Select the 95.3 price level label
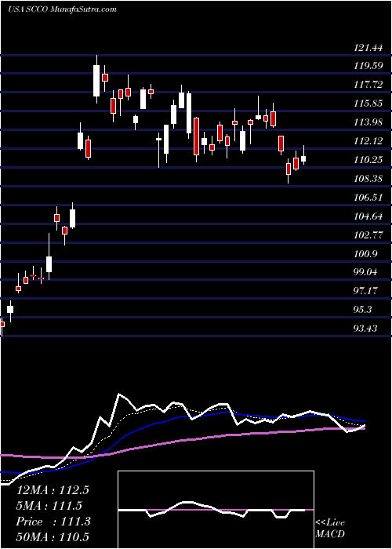 364,311
